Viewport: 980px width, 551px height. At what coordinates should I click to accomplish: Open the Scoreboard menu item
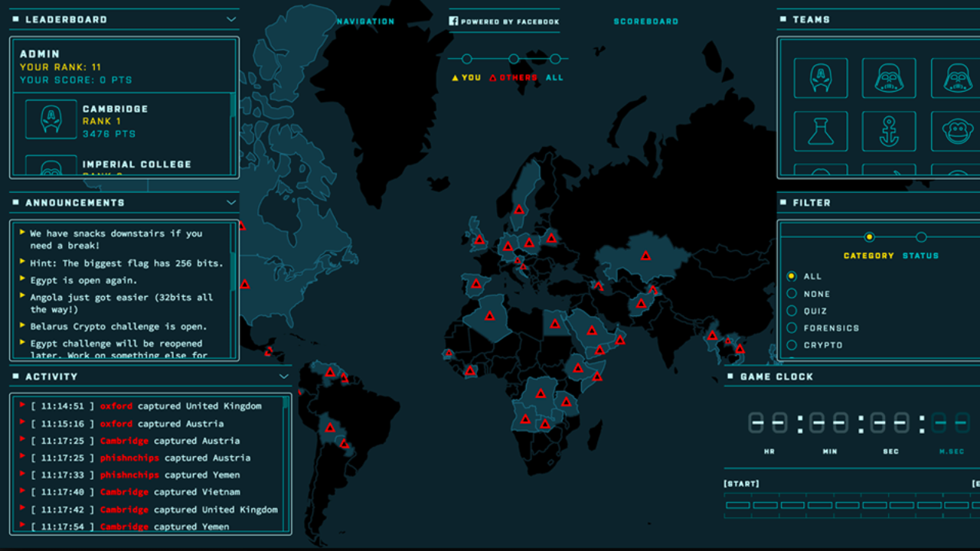(645, 21)
